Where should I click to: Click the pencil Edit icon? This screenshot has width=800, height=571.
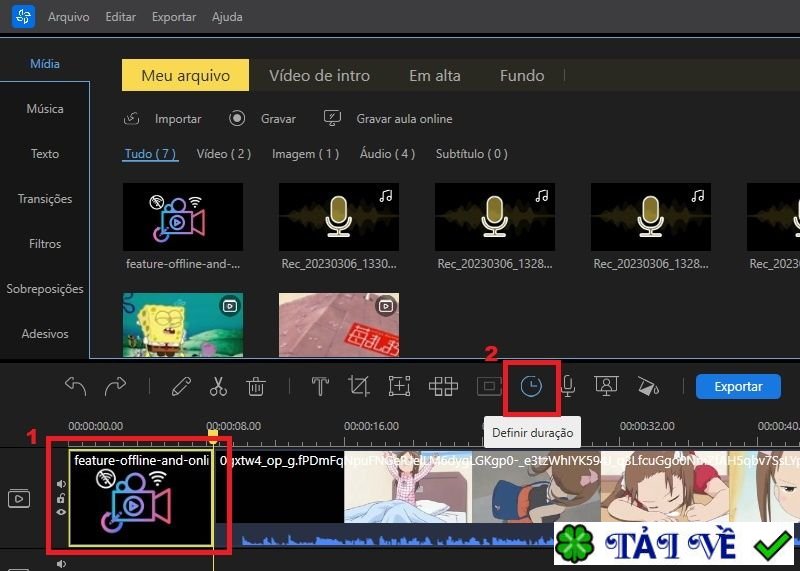[181, 386]
